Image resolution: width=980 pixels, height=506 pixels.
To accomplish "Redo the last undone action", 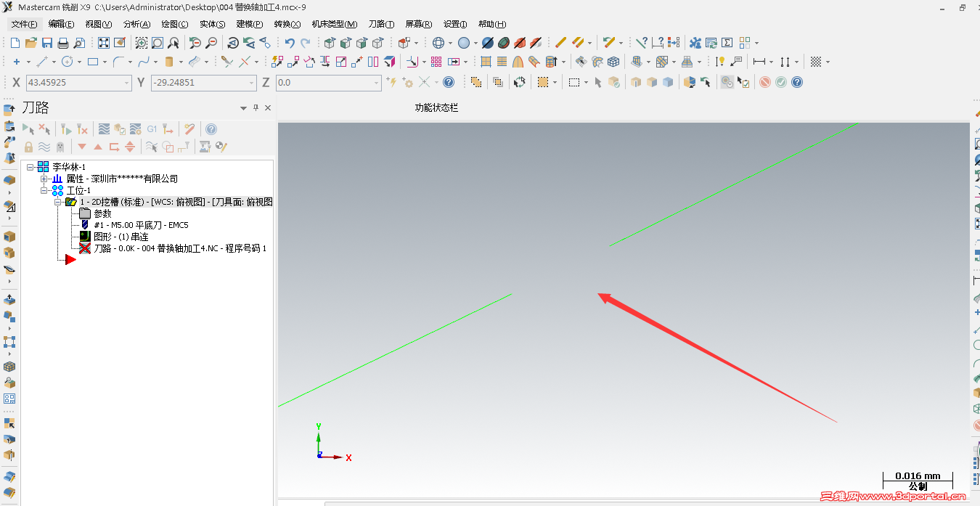I will 306,43.
